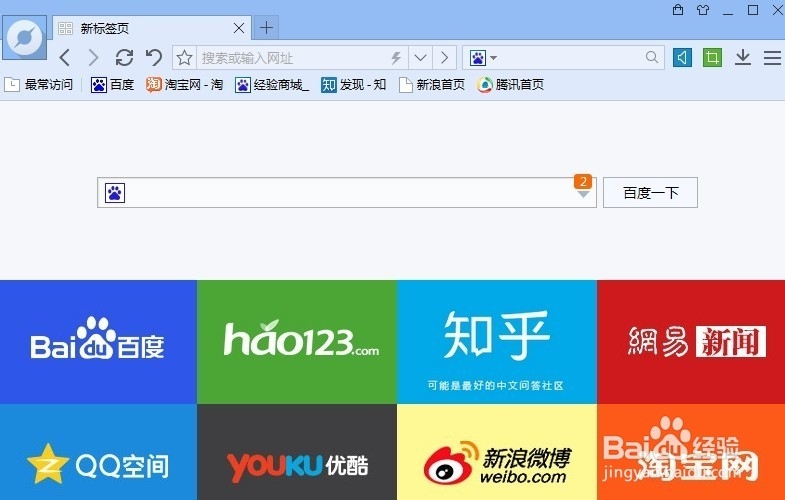Open the downloads icon

(x=743, y=57)
